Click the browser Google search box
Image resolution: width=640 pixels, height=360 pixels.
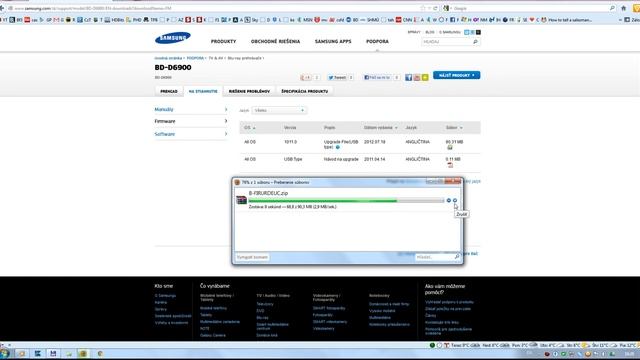coord(530,8)
